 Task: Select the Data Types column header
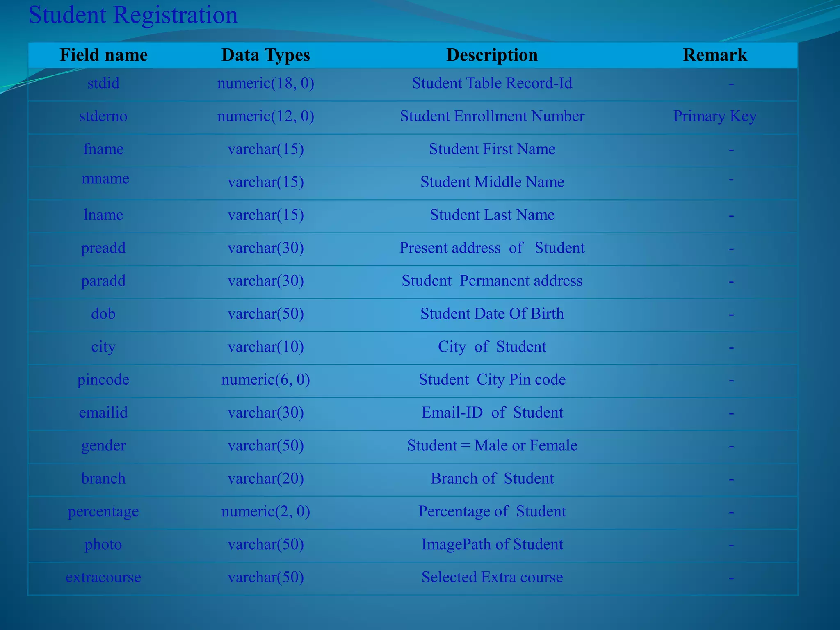click(266, 55)
